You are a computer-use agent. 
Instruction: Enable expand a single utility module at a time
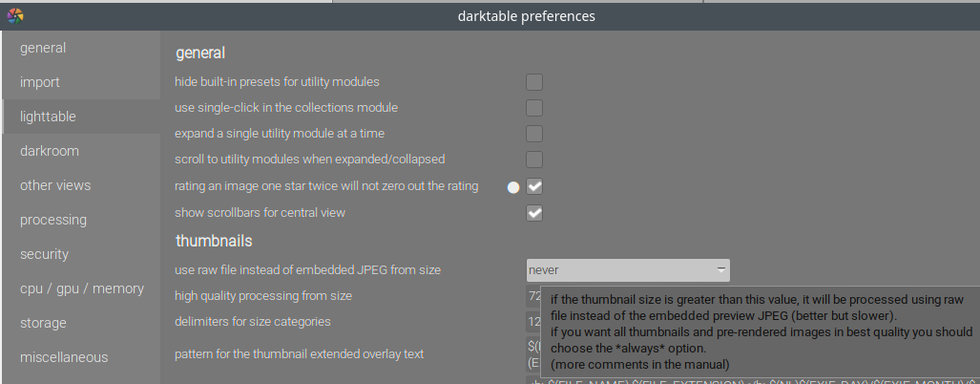tap(534, 134)
